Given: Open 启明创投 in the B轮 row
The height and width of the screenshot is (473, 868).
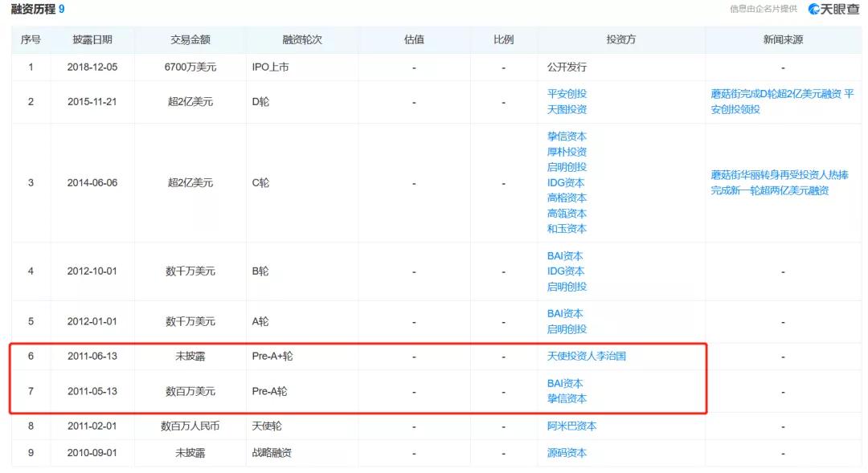Looking at the screenshot, I should tap(565, 286).
